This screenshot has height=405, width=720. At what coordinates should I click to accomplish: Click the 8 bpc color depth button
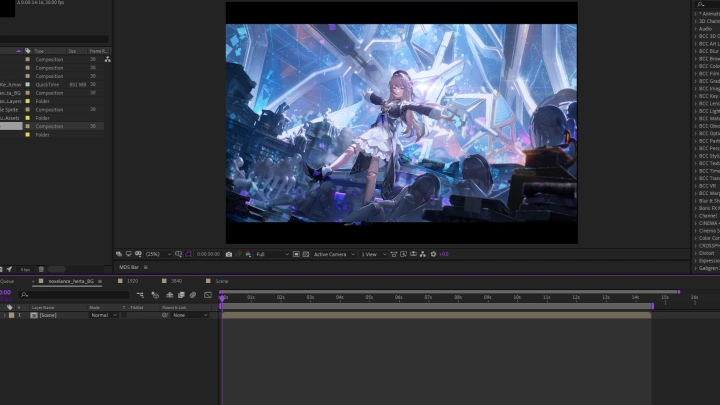(25, 270)
